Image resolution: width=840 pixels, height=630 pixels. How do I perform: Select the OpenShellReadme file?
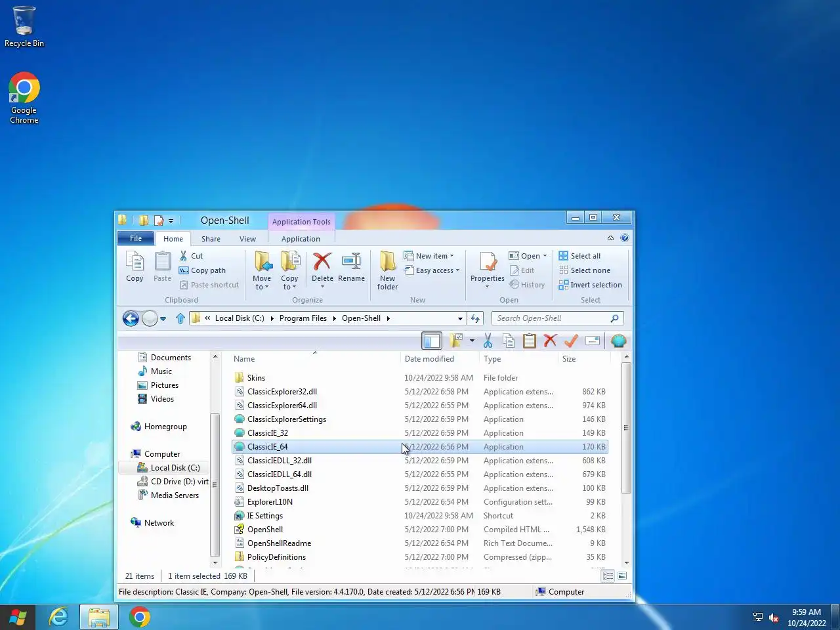tap(420, 543)
